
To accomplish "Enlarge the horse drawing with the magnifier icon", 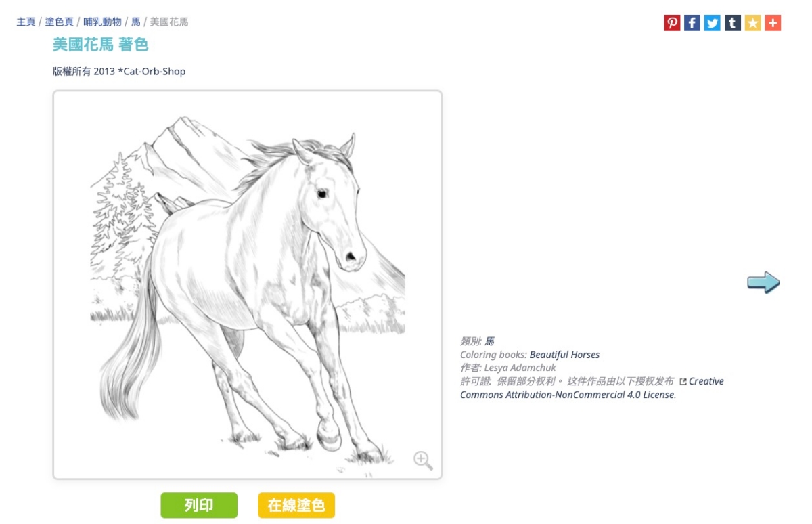I will click(423, 460).
